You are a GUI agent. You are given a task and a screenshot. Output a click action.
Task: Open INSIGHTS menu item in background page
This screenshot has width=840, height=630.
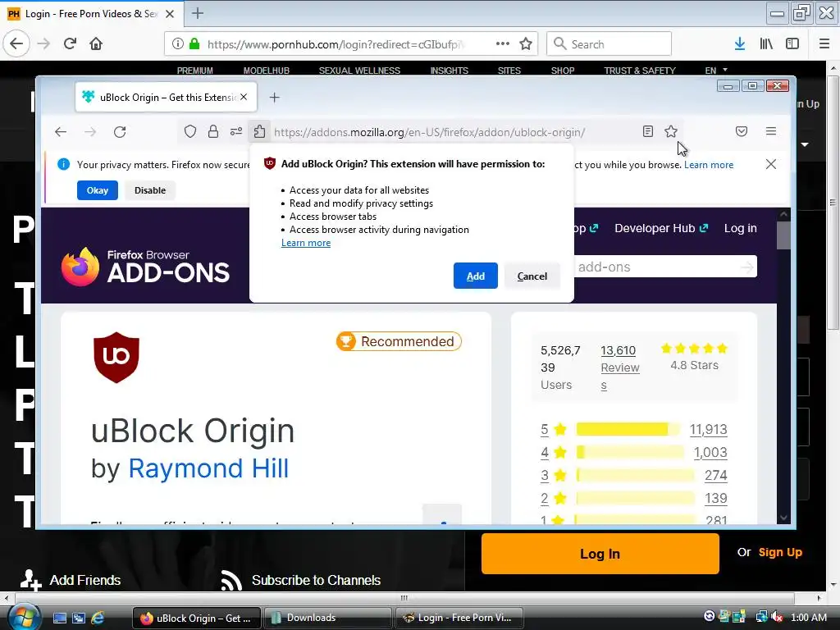(449, 71)
